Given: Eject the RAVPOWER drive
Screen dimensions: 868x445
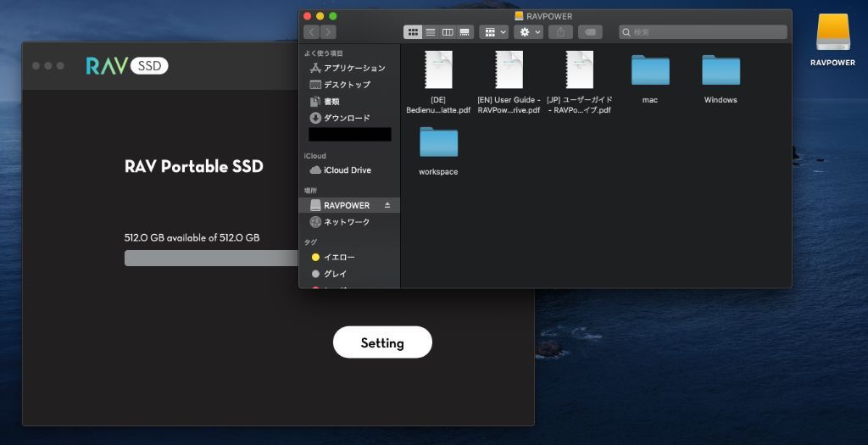Looking at the screenshot, I should (x=387, y=205).
